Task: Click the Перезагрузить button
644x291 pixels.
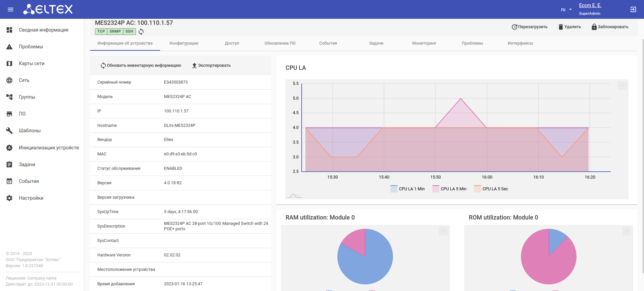Action: pyautogui.click(x=530, y=27)
